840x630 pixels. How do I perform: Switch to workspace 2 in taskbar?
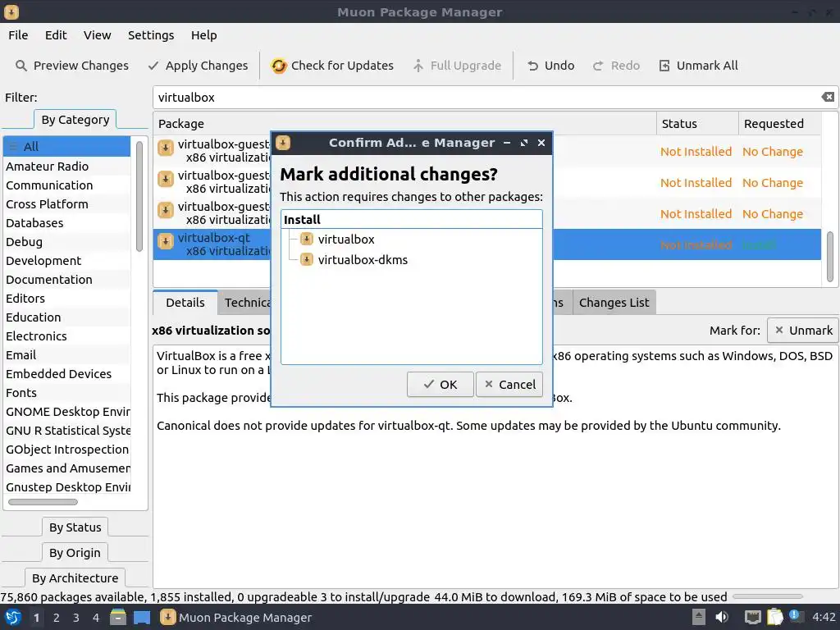[x=57, y=618]
